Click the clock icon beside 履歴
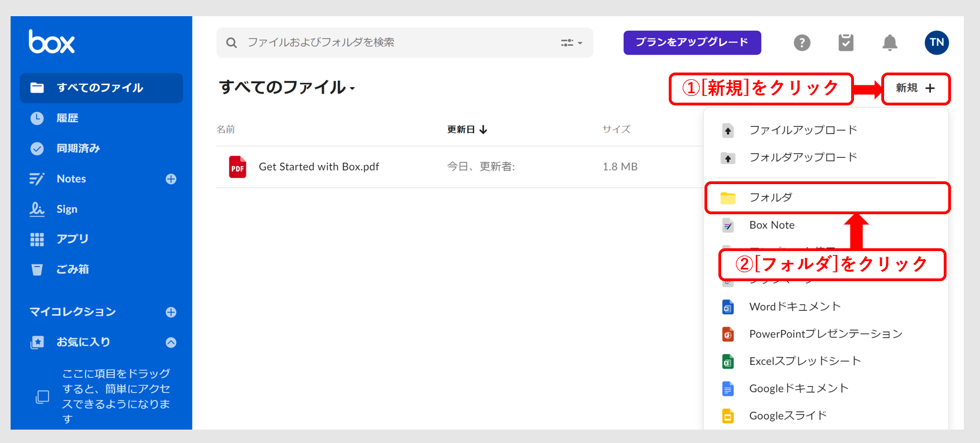Screen dimensions: 980x443 [x=37, y=118]
